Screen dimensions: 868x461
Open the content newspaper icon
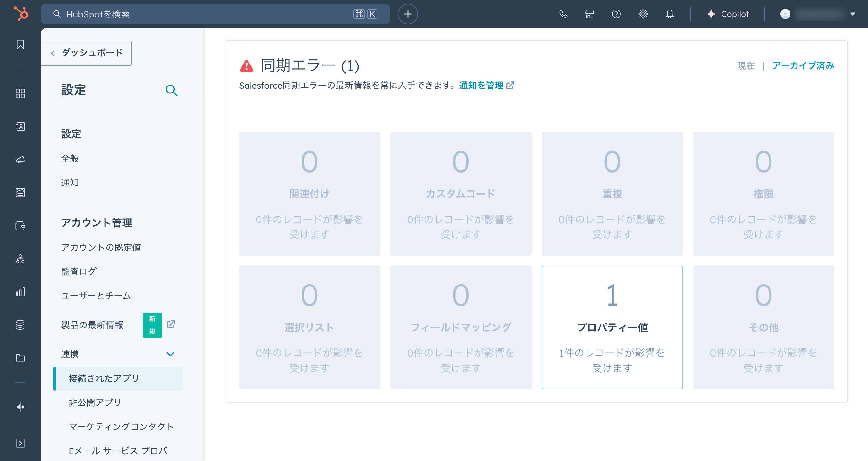20,193
